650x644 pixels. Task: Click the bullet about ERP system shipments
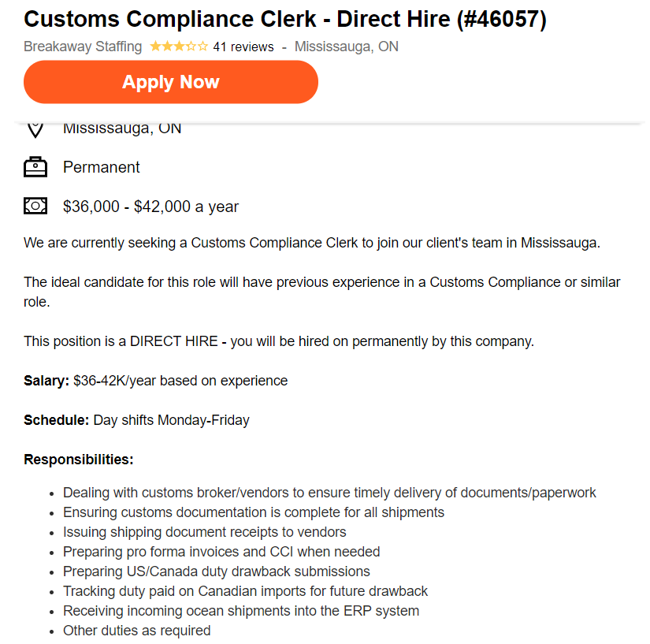pyautogui.click(x=241, y=611)
